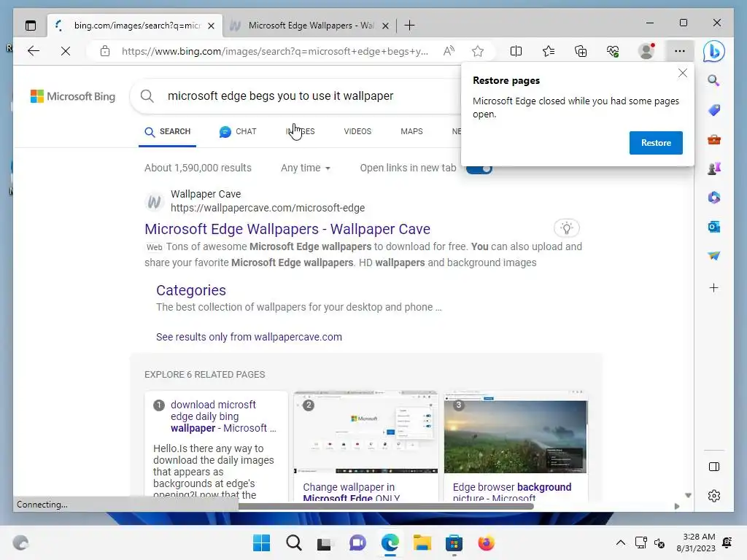Open sidebar Games chess icon

tap(713, 168)
